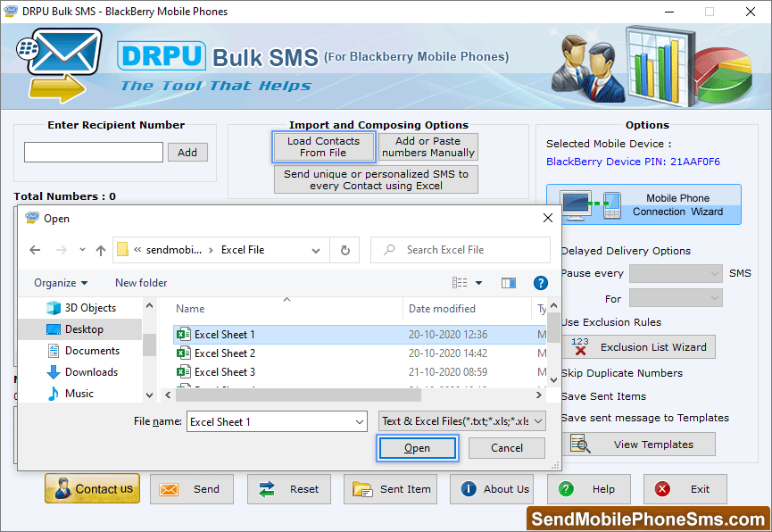This screenshot has height=532, width=772.
Task: Click View Templates button
Action: [x=639, y=445]
